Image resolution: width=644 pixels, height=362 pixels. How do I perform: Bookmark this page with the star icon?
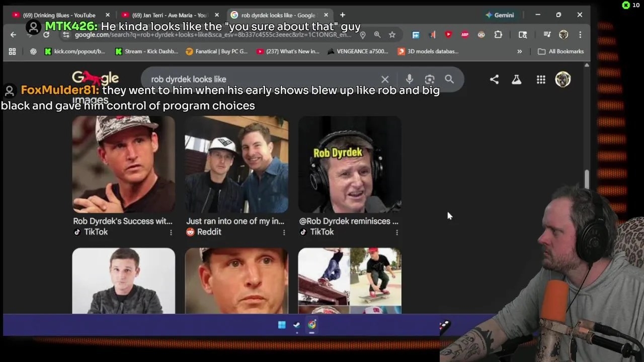click(392, 35)
